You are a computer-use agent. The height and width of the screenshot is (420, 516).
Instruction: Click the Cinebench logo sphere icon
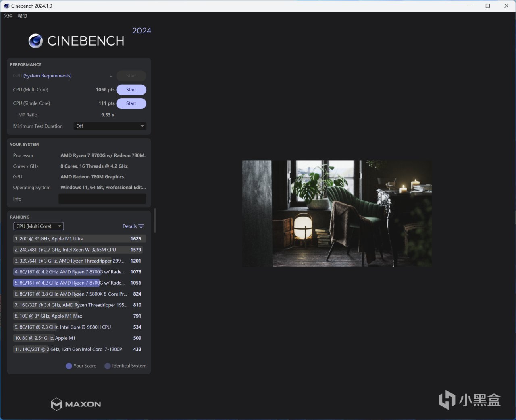pyautogui.click(x=35, y=41)
